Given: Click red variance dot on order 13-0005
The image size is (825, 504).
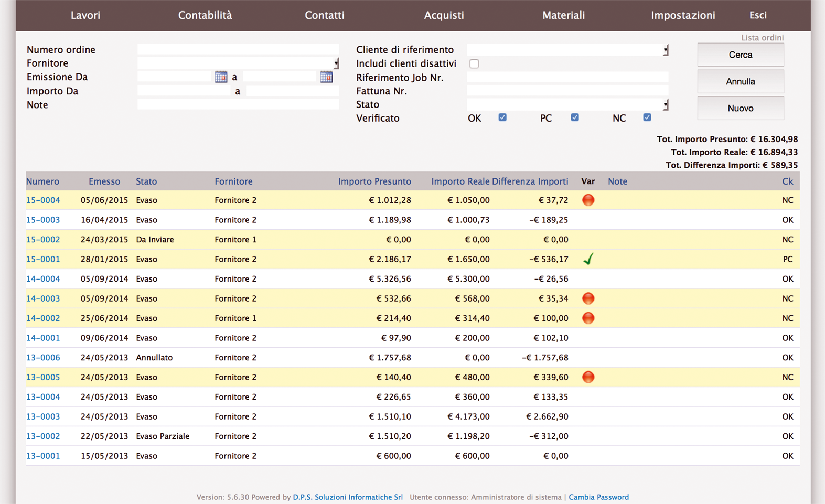Looking at the screenshot, I should click(x=588, y=377).
